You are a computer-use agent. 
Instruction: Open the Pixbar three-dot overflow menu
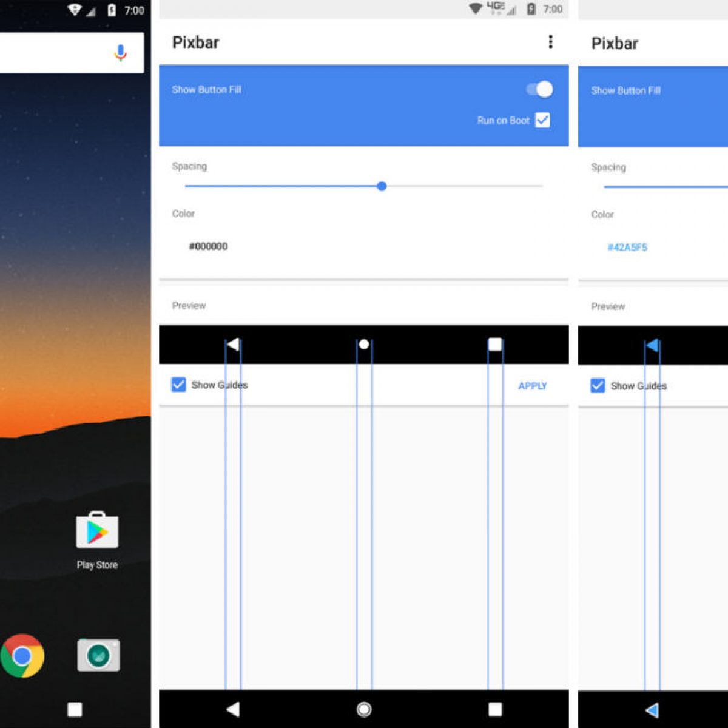pyautogui.click(x=550, y=42)
